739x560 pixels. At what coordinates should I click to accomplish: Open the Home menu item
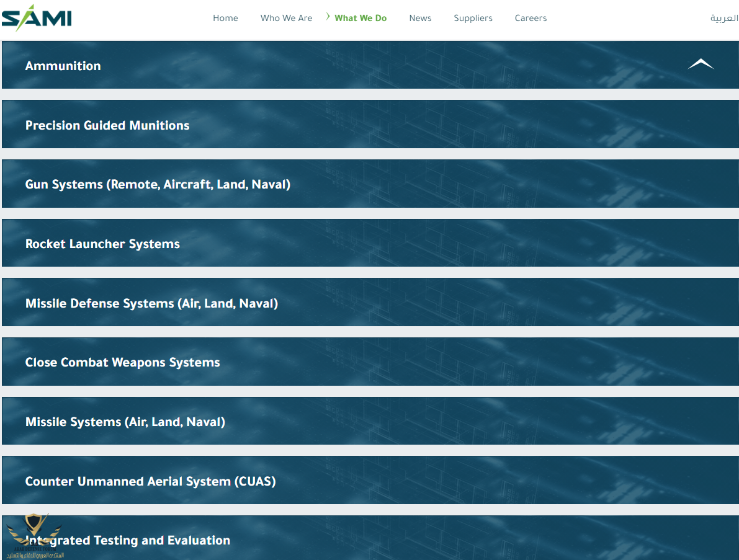(225, 18)
